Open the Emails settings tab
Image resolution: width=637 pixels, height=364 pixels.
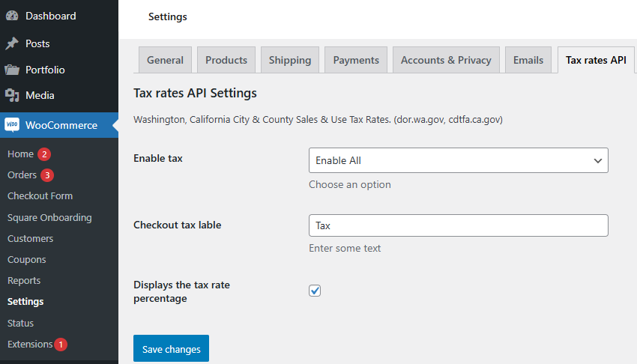[528, 60]
